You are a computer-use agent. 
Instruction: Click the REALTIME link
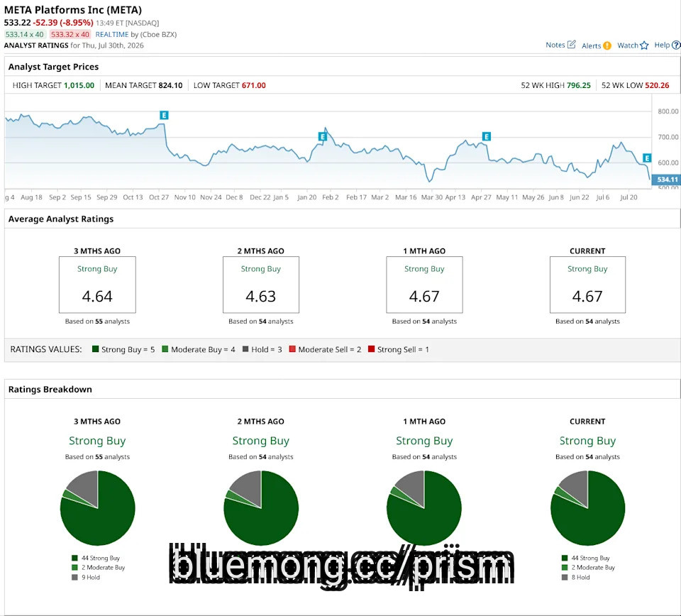(x=112, y=34)
